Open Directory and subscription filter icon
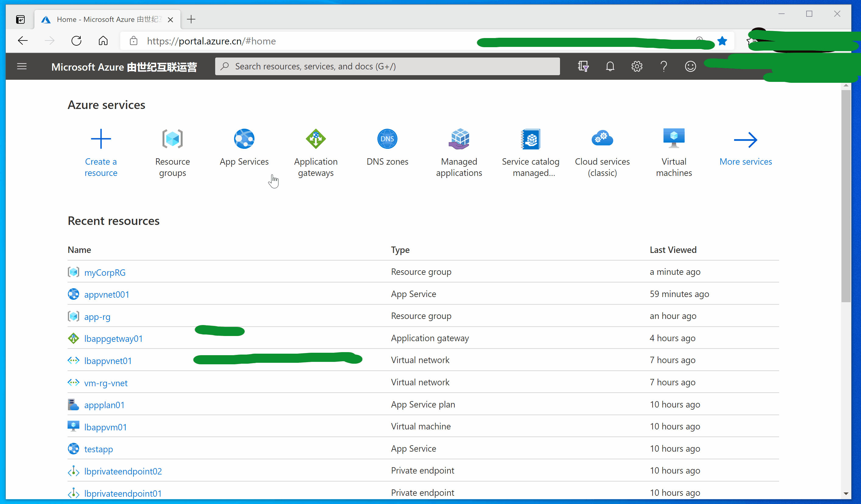Screen dimensions: 861x504 pyautogui.click(x=583, y=66)
